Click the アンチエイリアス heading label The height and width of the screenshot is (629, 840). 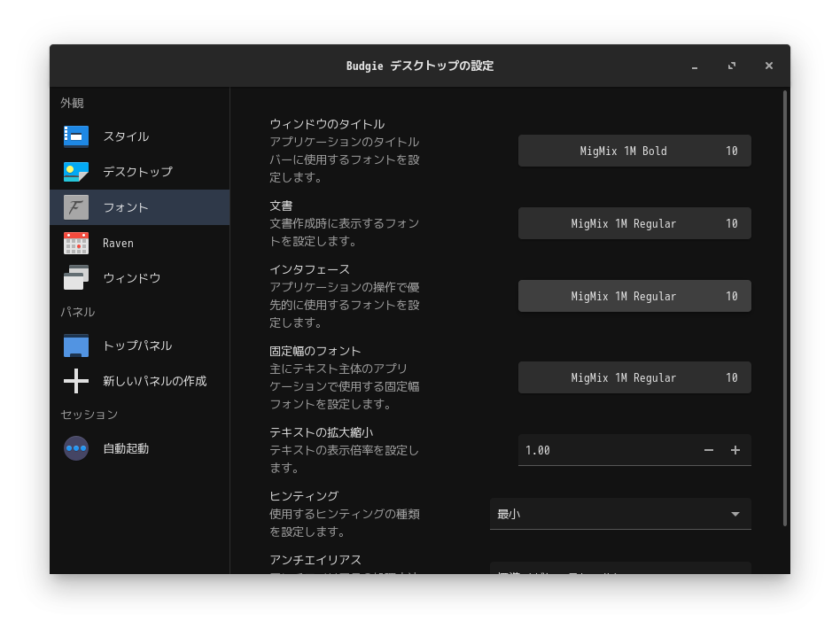pyautogui.click(x=315, y=561)
